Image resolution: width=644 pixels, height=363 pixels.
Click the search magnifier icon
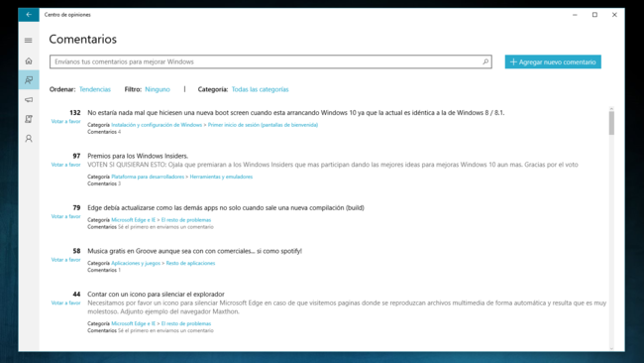pyautogui.click(x=485, y=61)
